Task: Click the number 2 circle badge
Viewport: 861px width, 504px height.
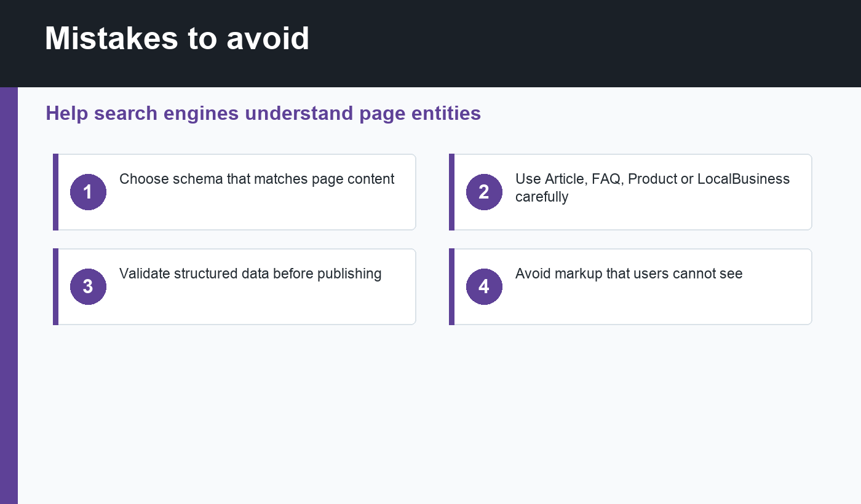Action: 484,192
